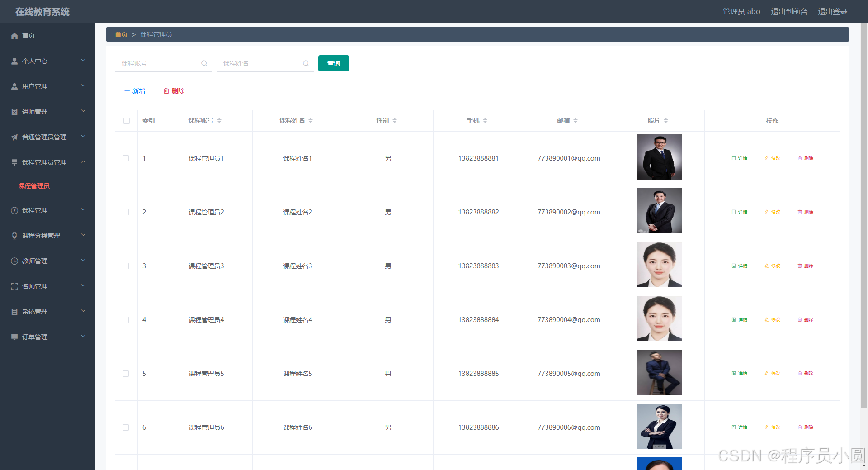
Task: Open the 名师管理 menu label
Action: (35, 286)
